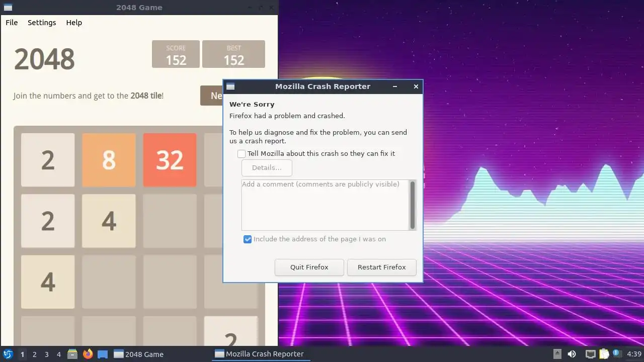The image size is (644, 362).
Task: Click the SCORE 152 box
Action: click(176, 54)
